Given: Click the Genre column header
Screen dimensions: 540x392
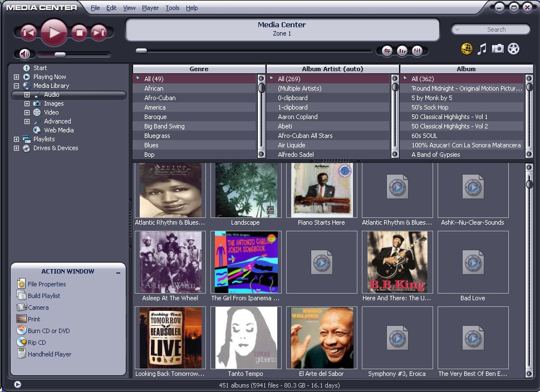Looking at the screenshot, I should tap(199, 69).
